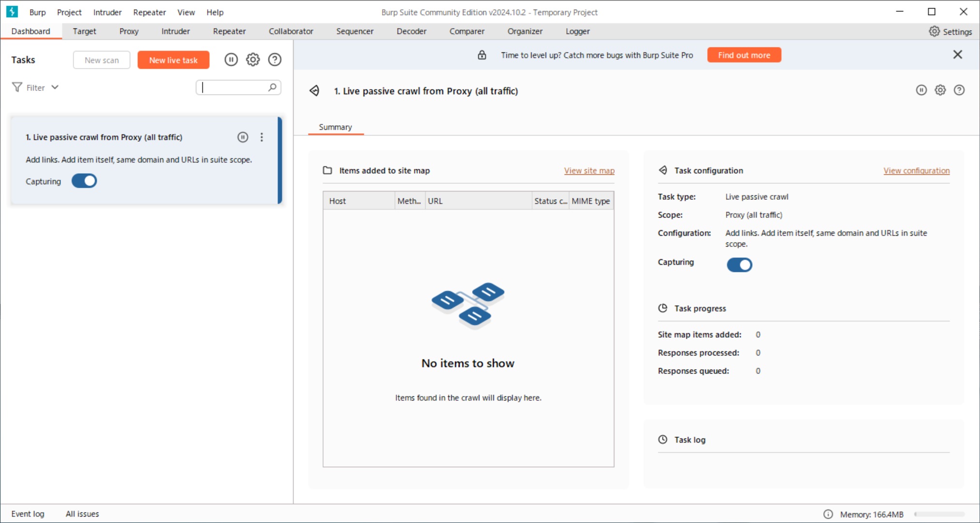Switch to the Sequencer tab

coord(355,31)
